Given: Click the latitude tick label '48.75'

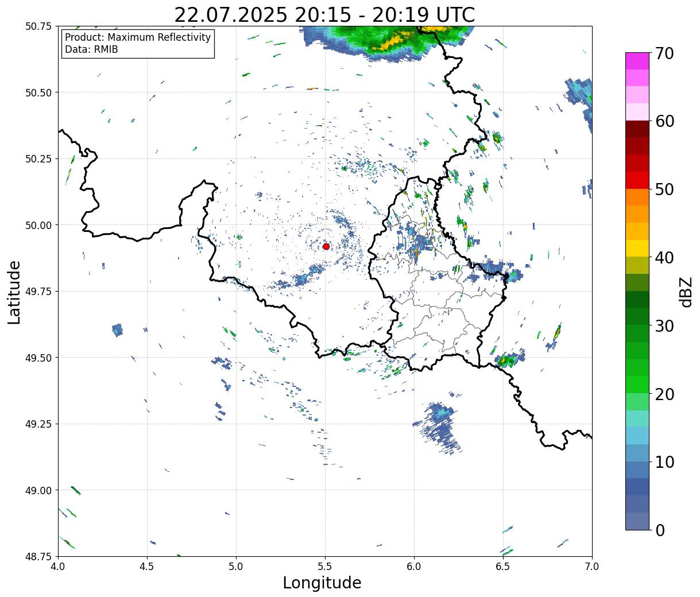Looking at the screenshot, I should (x=38, y=556).
